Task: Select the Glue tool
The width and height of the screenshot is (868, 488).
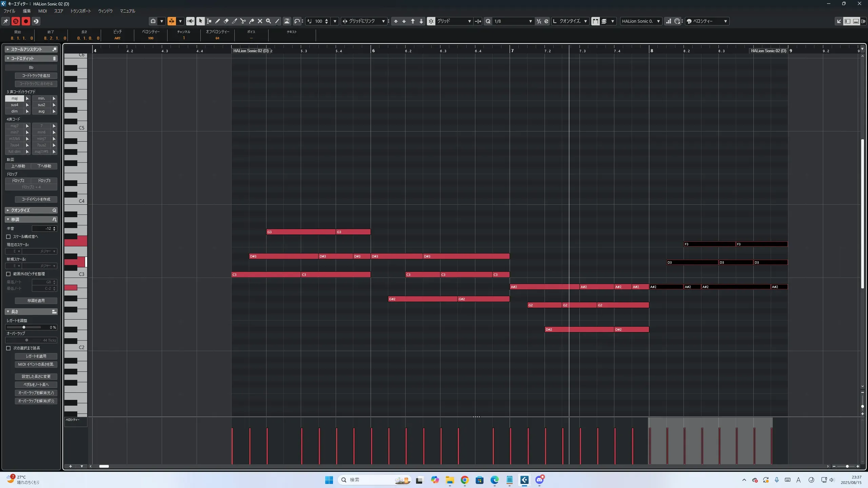Action: pos(252,21)
